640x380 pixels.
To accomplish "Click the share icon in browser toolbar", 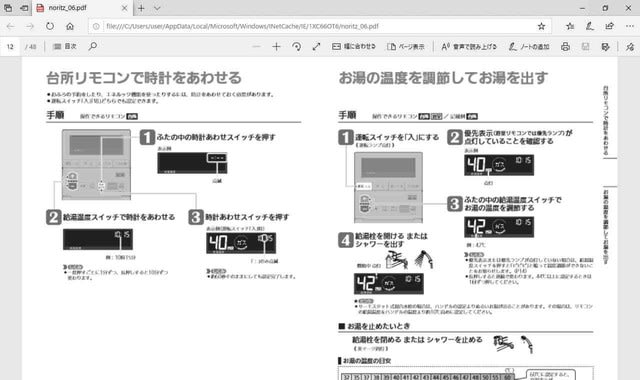I will pos(609,26).
